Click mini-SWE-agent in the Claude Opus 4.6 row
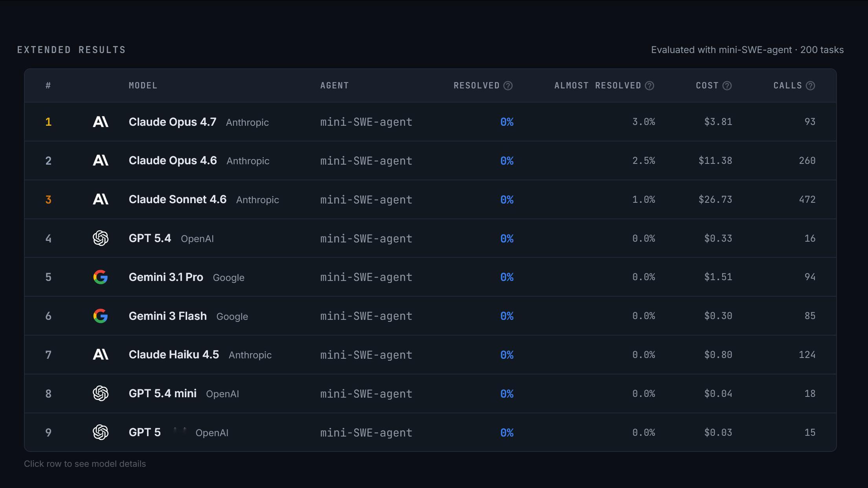Viewport: 868px width, 488px height. tap(366, 161)
